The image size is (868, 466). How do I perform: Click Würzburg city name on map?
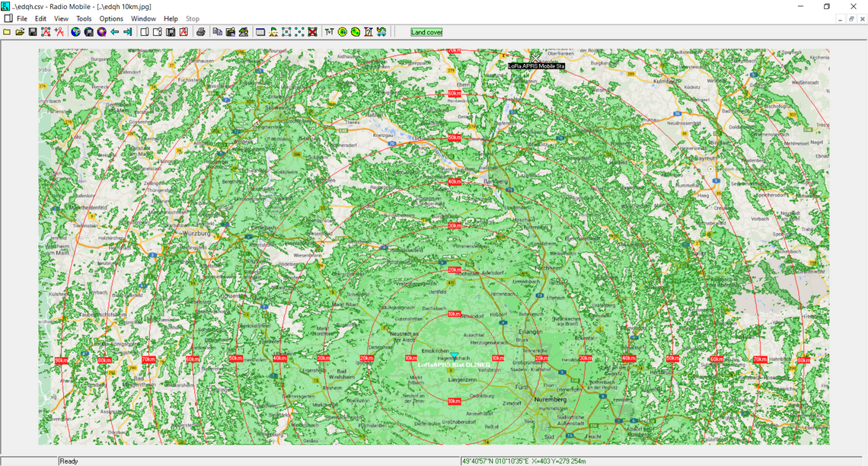pos(196,234)
